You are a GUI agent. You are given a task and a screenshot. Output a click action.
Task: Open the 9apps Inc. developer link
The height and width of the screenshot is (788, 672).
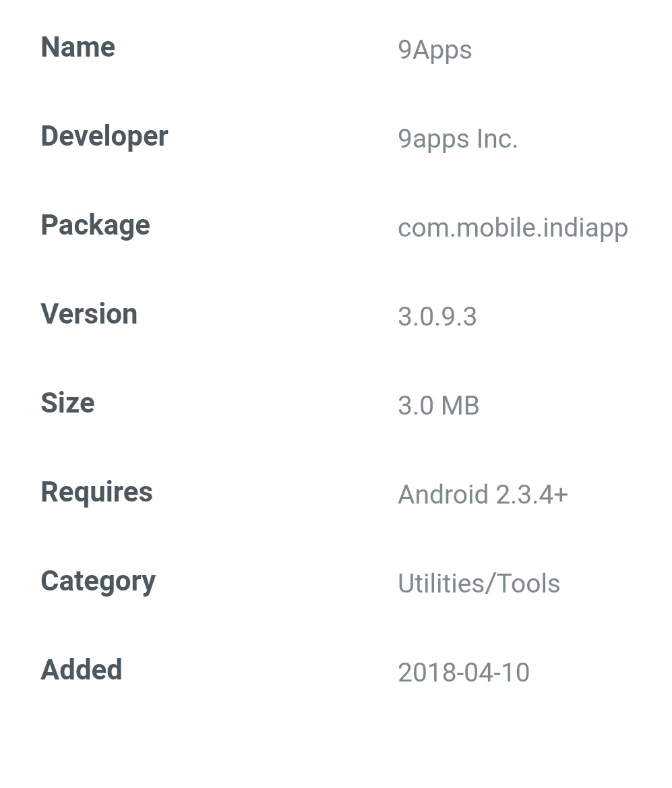[x=458, y=139]
